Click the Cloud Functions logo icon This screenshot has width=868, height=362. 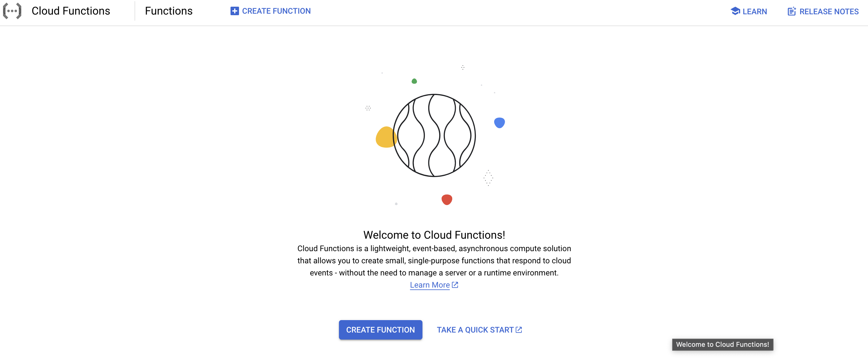click(12, 11)
